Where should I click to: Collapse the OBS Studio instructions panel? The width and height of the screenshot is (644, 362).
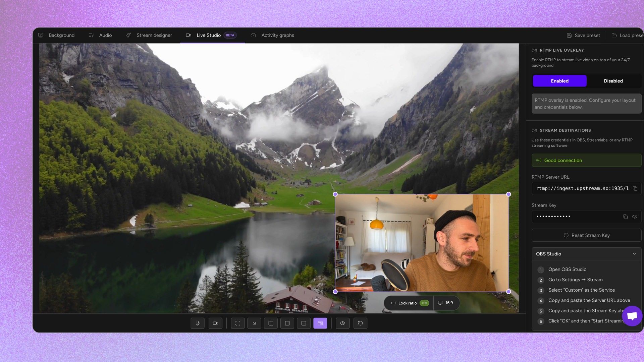634,254
